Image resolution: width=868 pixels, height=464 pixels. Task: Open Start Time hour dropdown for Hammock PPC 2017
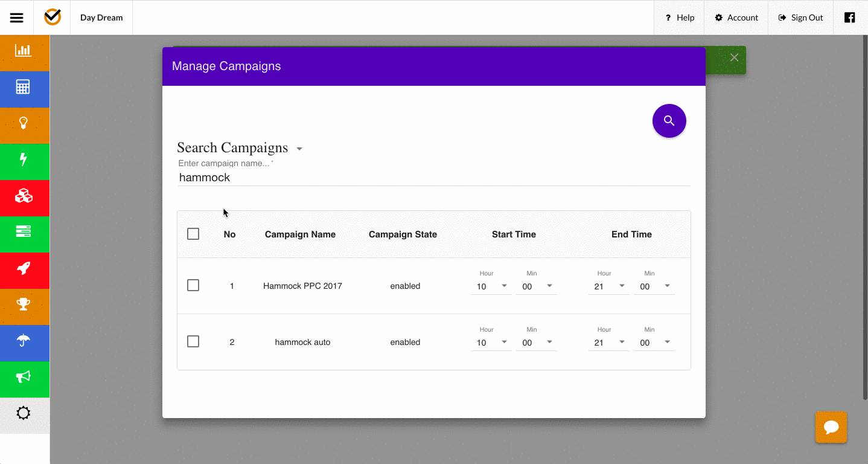(x=491, y=286)
